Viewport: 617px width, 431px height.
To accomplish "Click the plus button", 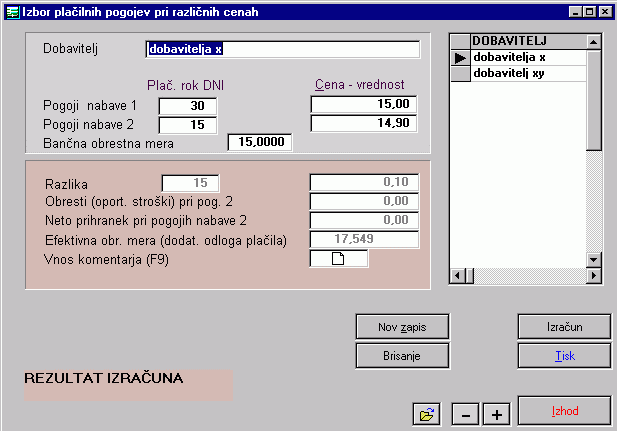I will click(497, 414).
